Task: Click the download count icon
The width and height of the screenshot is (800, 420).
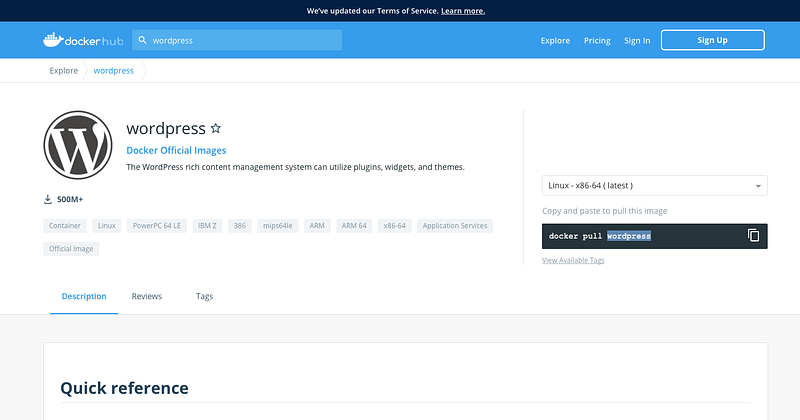Action: (48, 199)
